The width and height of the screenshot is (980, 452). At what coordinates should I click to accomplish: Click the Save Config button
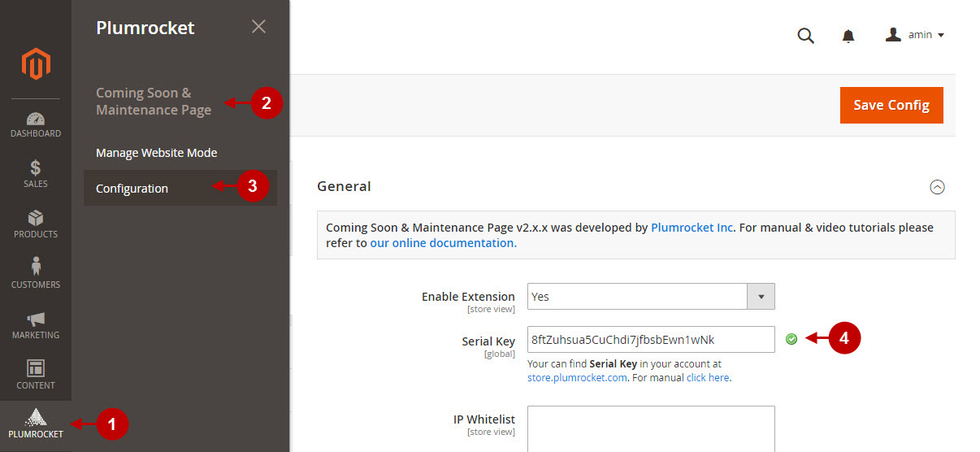pos(891,105)
